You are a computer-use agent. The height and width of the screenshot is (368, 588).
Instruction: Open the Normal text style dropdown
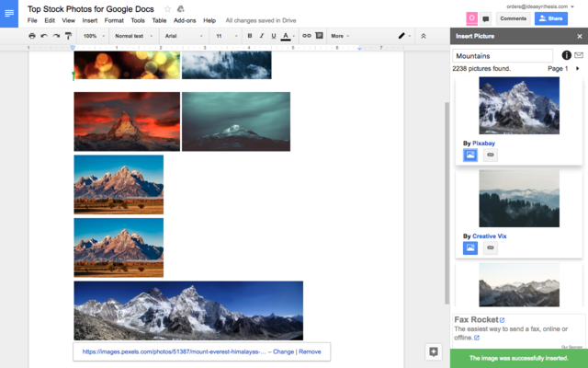133,36
